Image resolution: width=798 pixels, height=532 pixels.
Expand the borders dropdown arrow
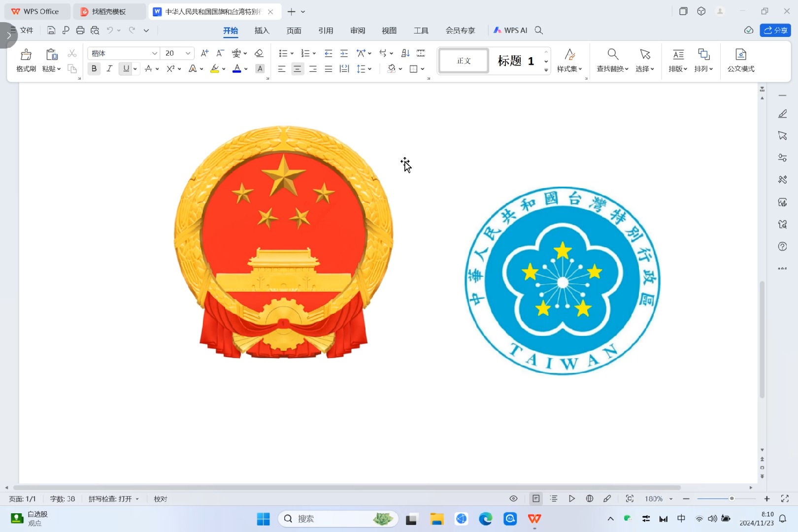(x=423, y=69)
